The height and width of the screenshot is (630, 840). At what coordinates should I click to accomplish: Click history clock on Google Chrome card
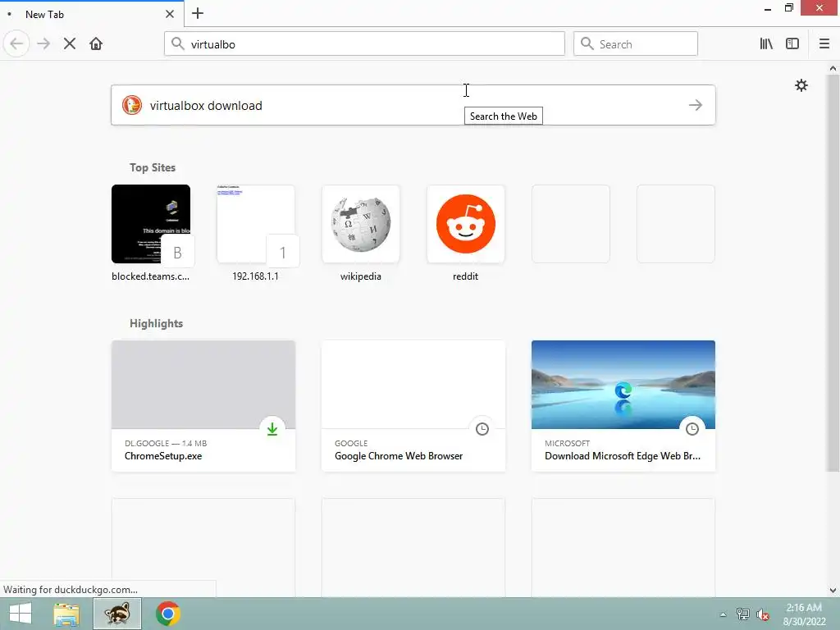(x=482, y=428)
